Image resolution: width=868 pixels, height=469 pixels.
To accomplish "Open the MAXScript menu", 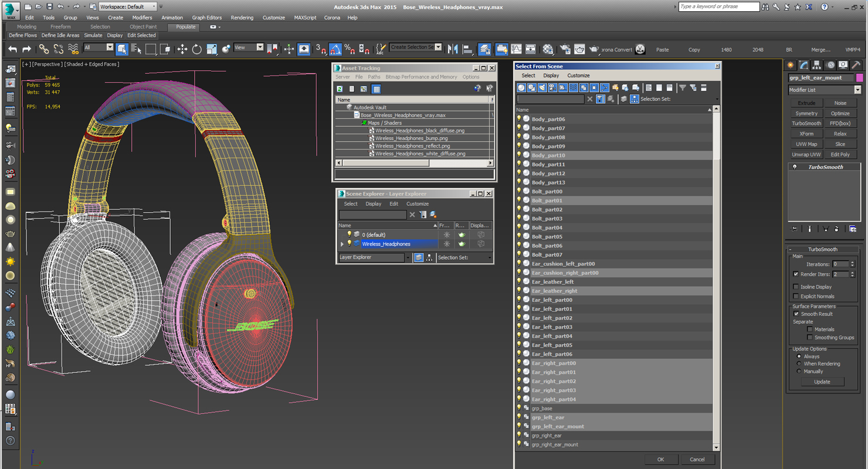I will 305,18.
